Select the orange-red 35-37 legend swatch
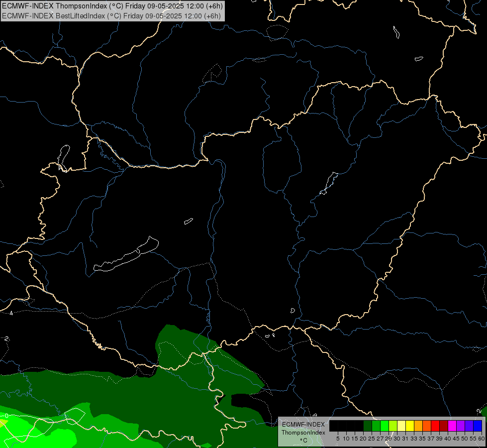Viewport: 487px width, 448px height. [x=427, y=426]
